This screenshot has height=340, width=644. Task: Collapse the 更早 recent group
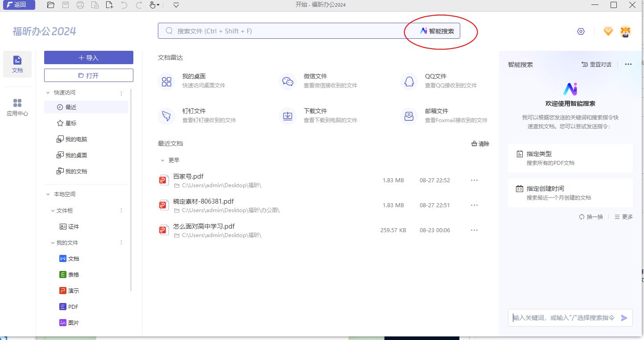(162, 160)
